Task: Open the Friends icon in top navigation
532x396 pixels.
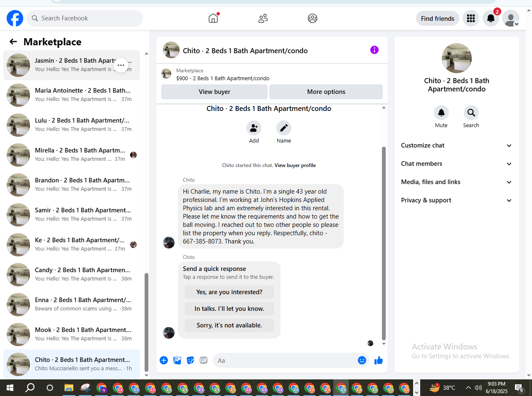Action: point(263,18)
